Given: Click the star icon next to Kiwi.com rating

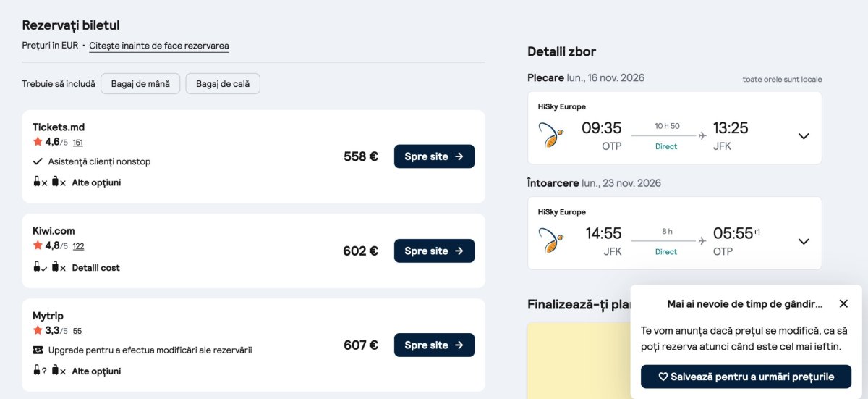Looking at the screenshot, I should pos(38,245).
